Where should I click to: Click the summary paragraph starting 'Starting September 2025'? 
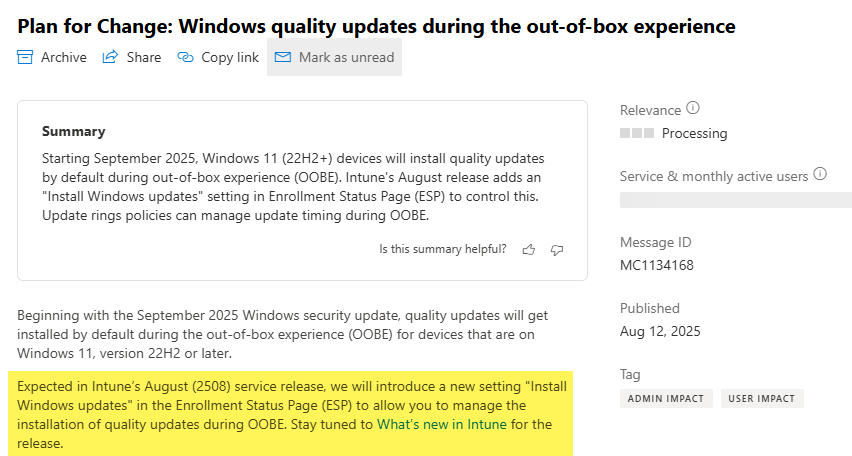[293, 187]
